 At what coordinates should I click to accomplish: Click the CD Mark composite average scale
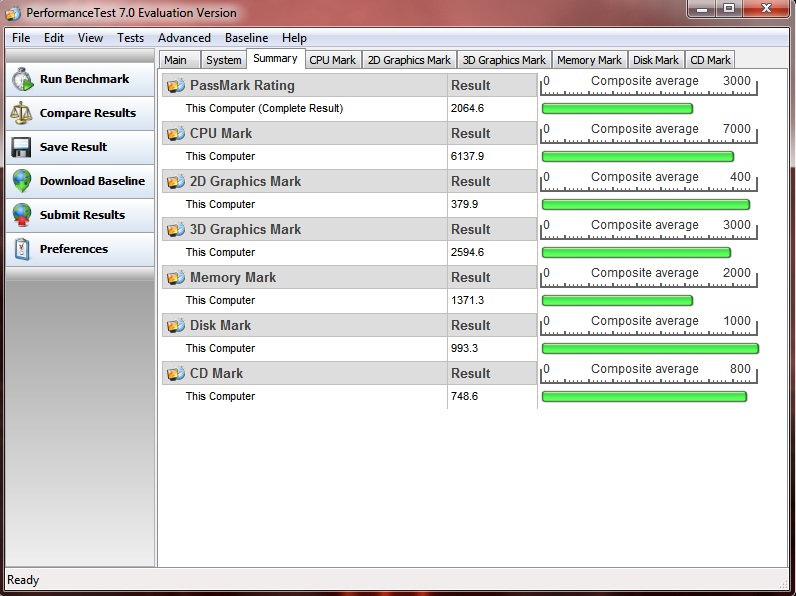(x=649, y=374)
